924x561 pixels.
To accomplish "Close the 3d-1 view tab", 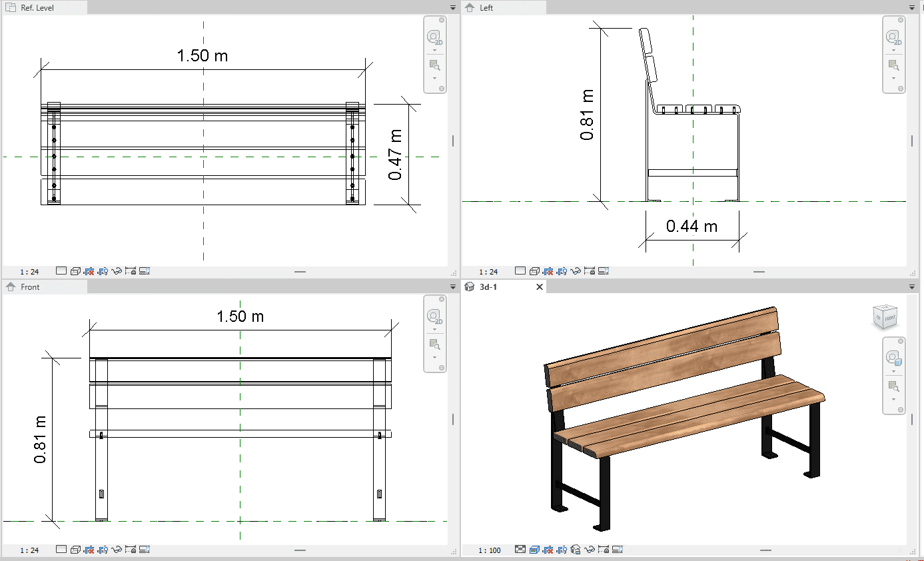I will (x=540, y=287).
